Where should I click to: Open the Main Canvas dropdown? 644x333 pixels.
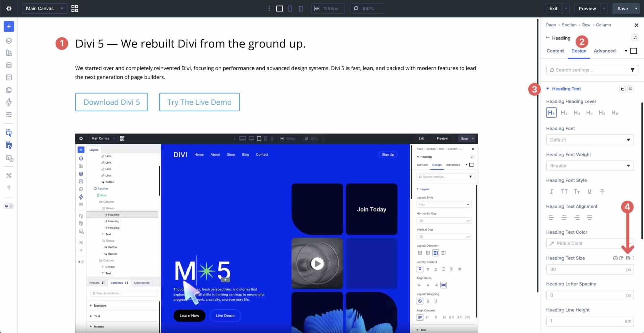(45, 8)
